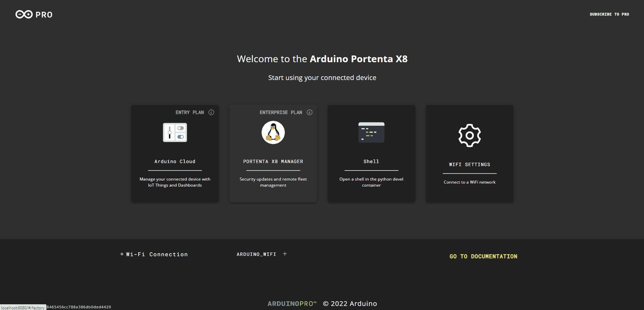The height and width of the screenshot is (310, 644).
Task: Expand ARDUINO_WIFI details with plus icon
Action: click(285, 254)
